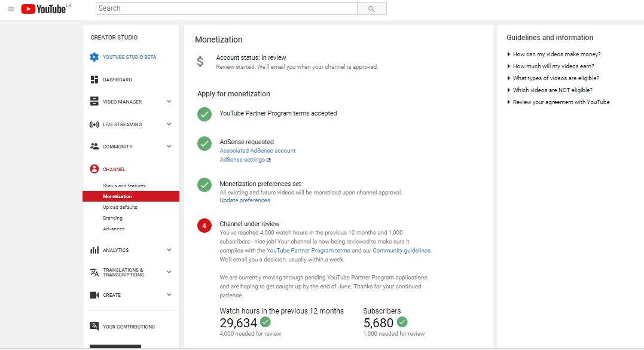Click the Translations & Transcriptions icon

point(94,272)
